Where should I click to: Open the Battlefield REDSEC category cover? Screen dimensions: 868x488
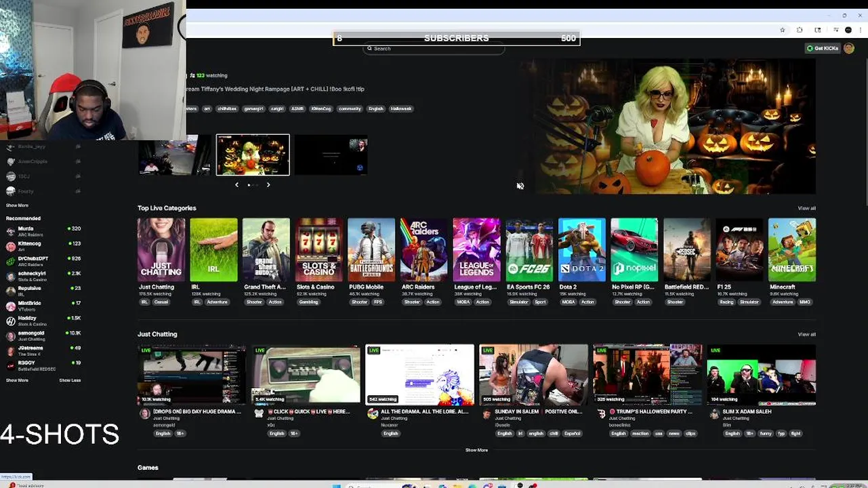point(687,249)
